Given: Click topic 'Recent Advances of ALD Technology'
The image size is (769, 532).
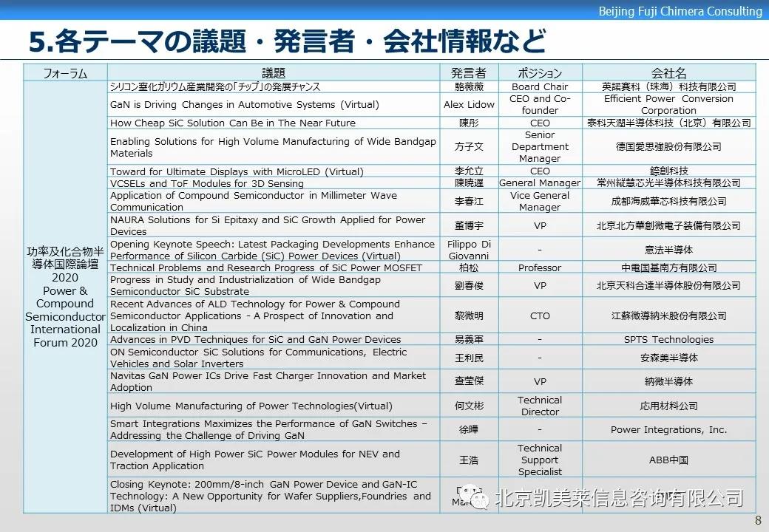Looking at the screenshot, I should pyautogui.click(x=255, y=316).
